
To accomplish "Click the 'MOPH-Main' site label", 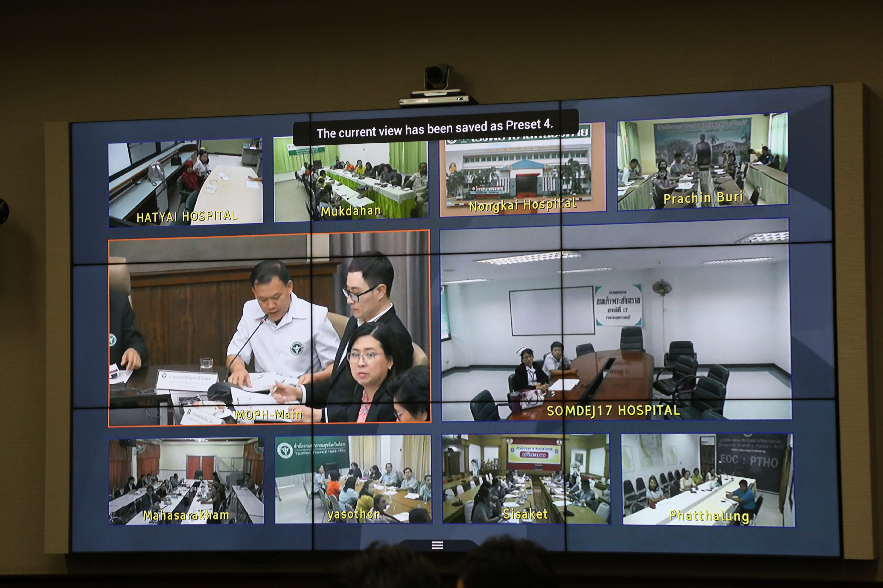I will click(x=268, y=415).
